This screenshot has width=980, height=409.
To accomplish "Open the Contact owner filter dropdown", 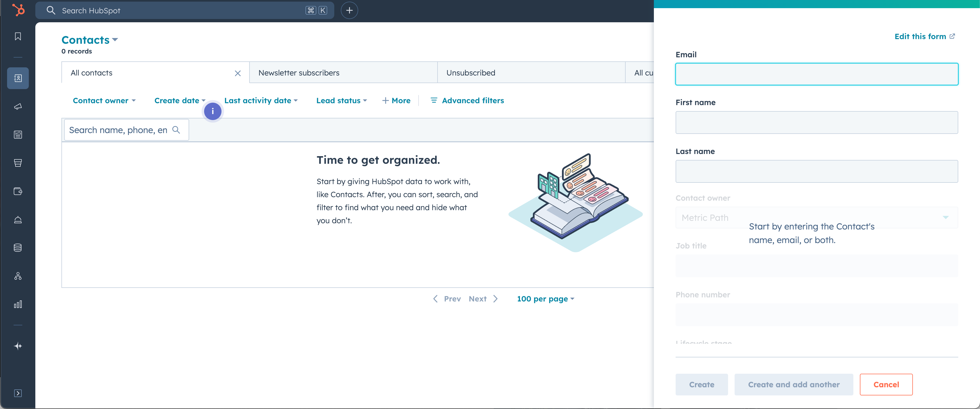I will pos(104,100).
